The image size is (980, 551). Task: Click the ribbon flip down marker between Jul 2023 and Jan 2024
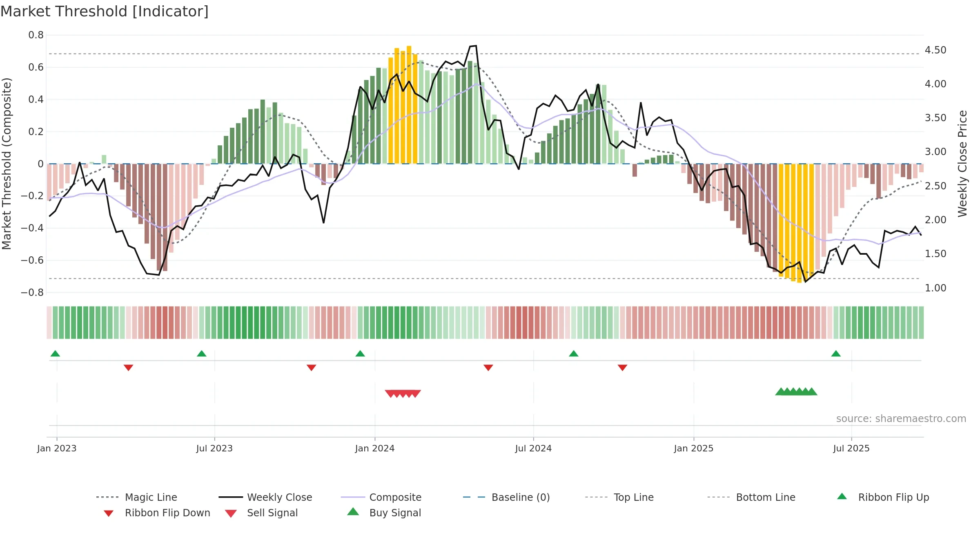pos(311,368)
